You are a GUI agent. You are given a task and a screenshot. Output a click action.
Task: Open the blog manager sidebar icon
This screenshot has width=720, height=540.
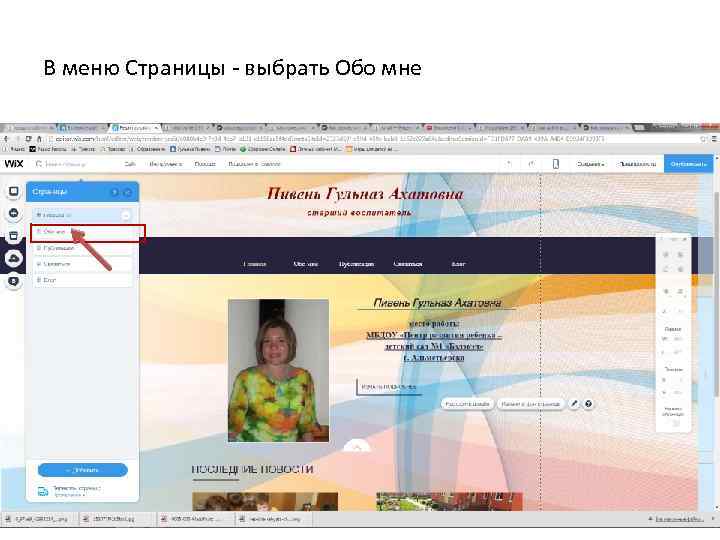(x=13, y=281)
